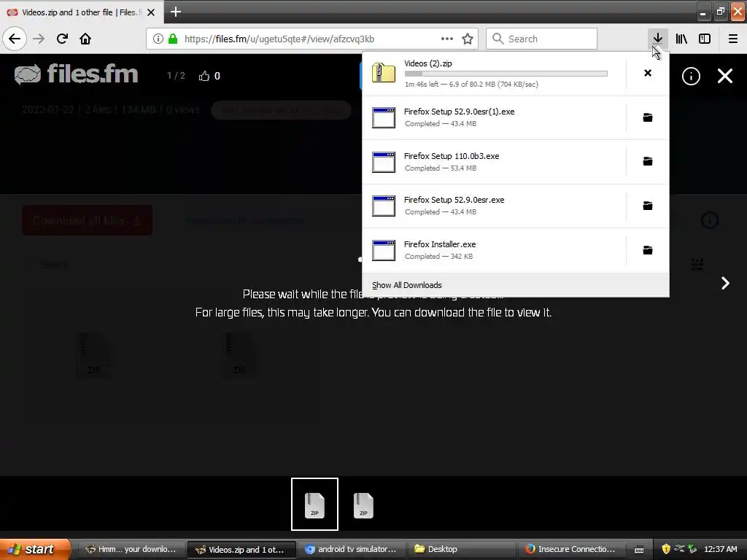The width and height of the screenshot is (747, 560).
Task: Open a new tab with the plus button
Action: [x=176, y=12]
